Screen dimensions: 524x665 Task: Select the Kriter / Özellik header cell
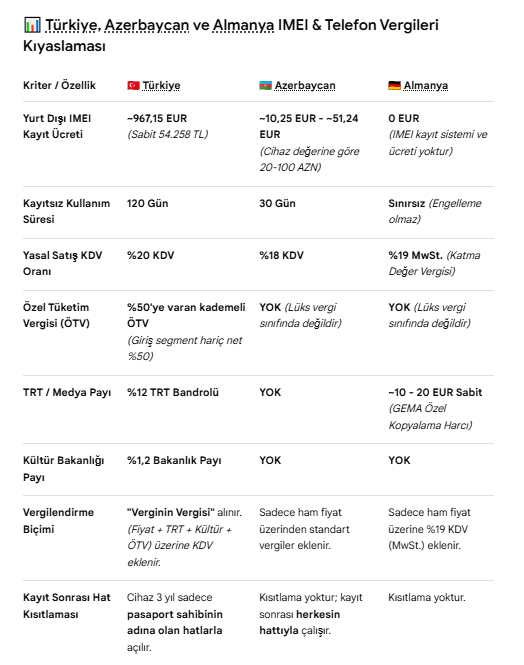[59, 85]
